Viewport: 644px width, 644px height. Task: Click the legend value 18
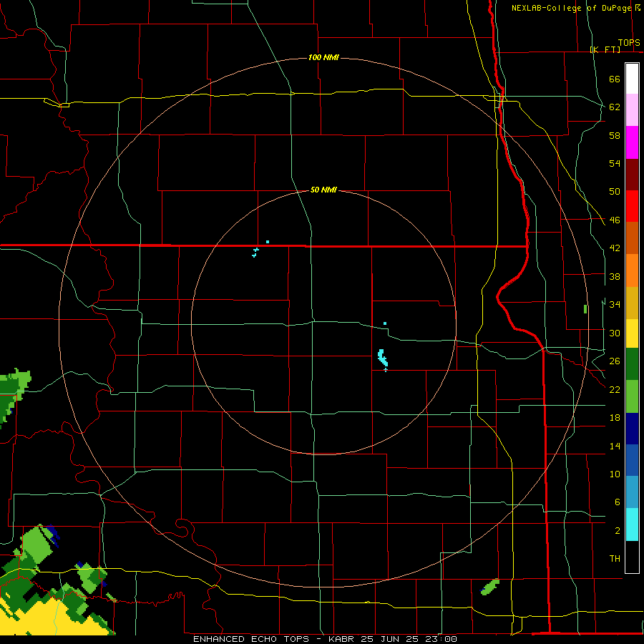(x=615, y=418)
